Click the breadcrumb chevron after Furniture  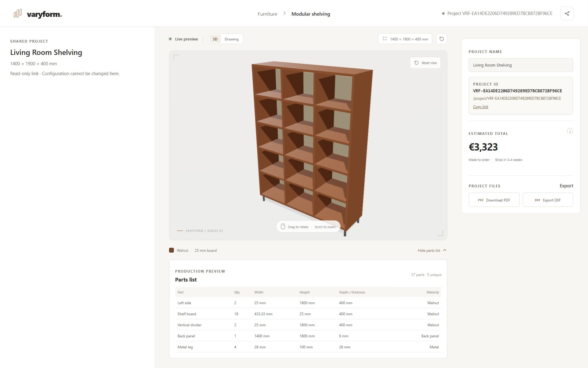(285, 13)
